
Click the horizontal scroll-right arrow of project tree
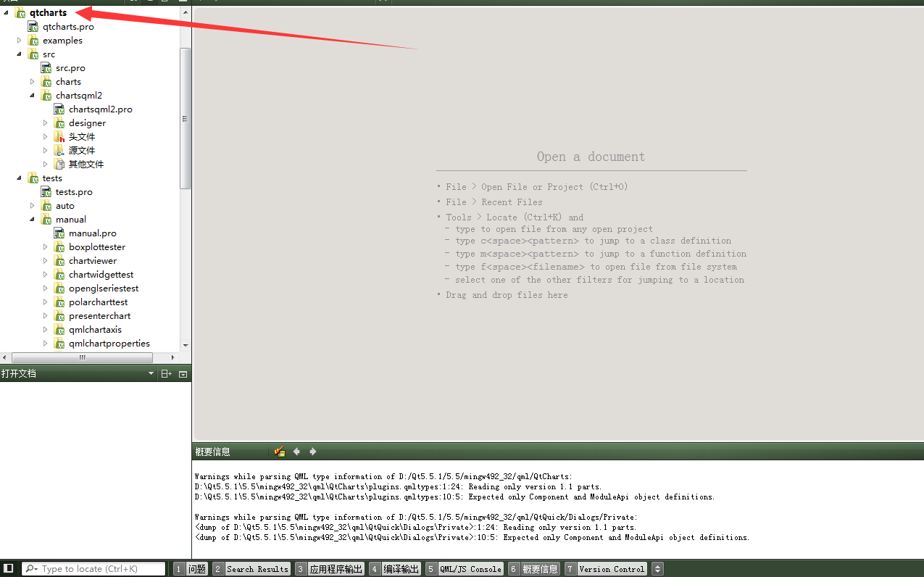click(x=172, y=357)
